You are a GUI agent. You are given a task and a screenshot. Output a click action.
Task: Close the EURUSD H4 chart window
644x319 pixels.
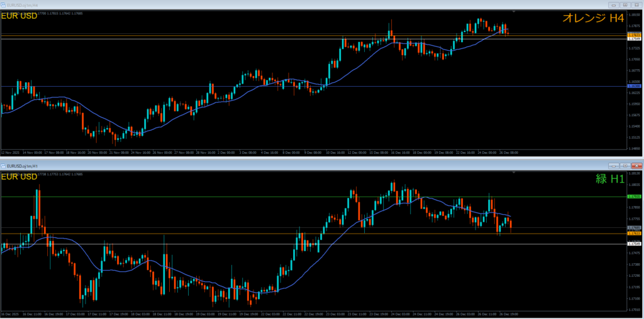[x=635, y=5]
